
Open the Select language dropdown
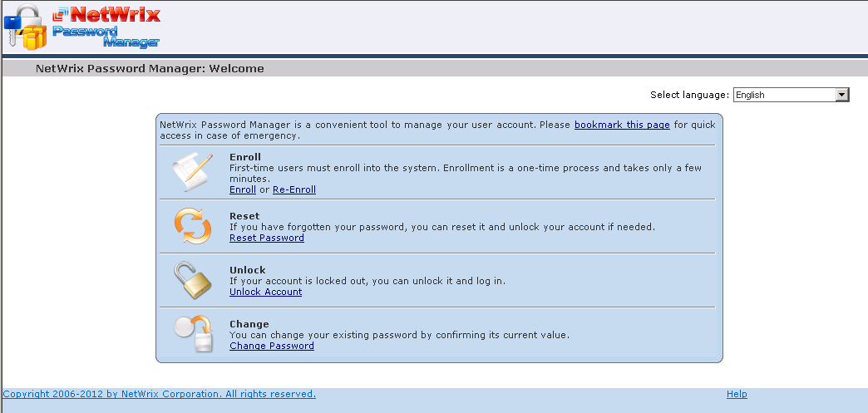pos(791,95)
